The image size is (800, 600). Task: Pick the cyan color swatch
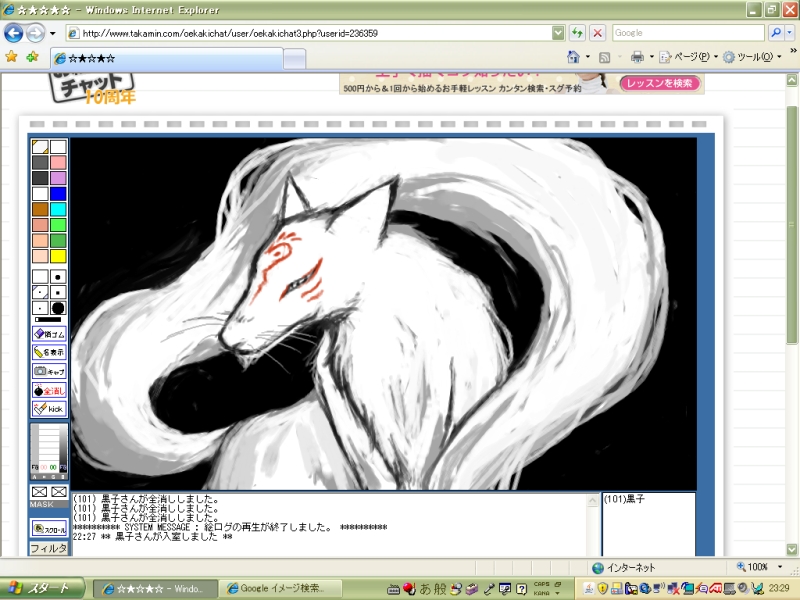58,209
